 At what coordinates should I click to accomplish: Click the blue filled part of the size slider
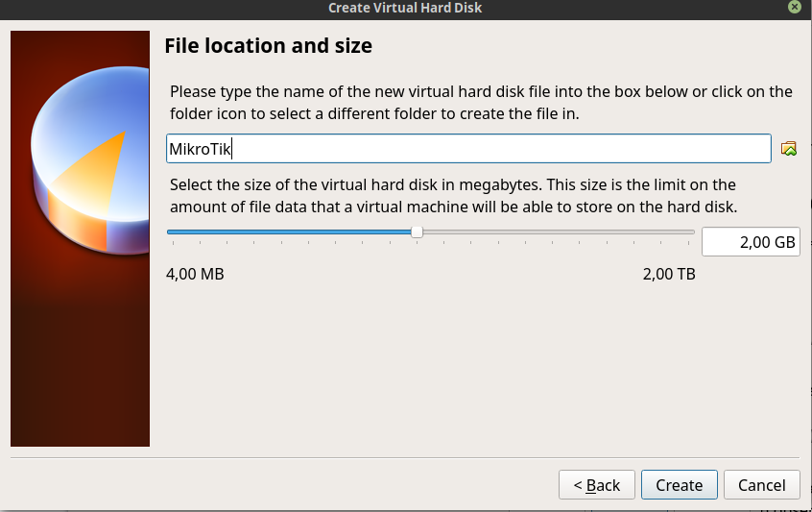tap(288, 232)
